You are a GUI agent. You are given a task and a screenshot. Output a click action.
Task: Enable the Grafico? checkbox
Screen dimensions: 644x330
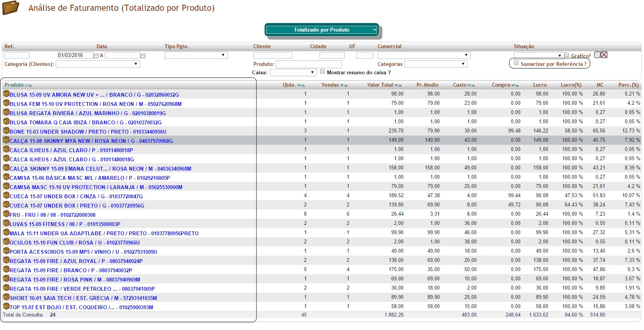pos(567,55)
